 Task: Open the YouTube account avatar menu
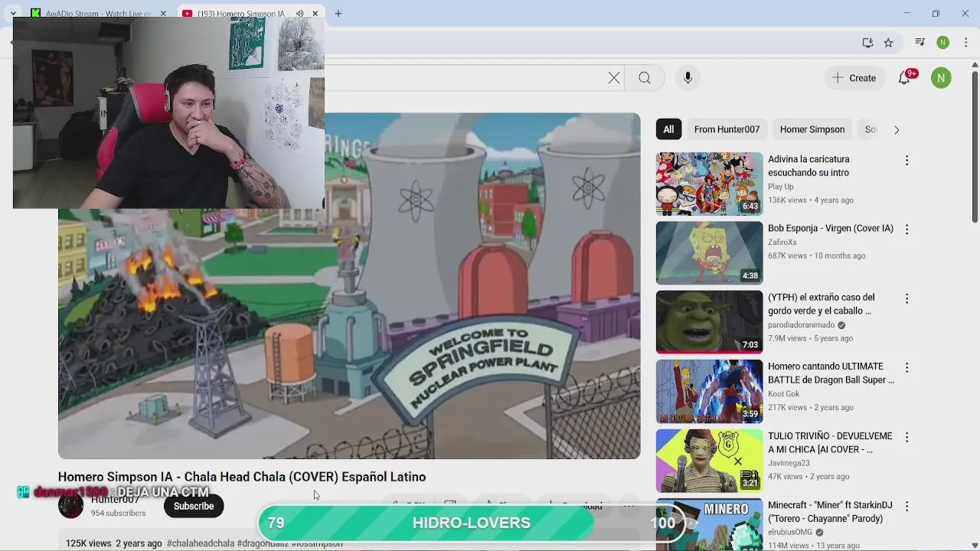(x=941, y=78)
